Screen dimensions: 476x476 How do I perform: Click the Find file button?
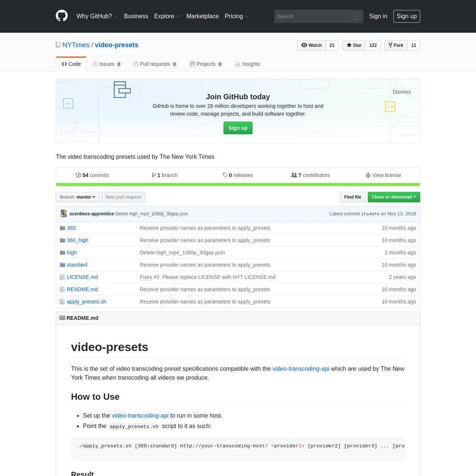[x=352, y=197]
